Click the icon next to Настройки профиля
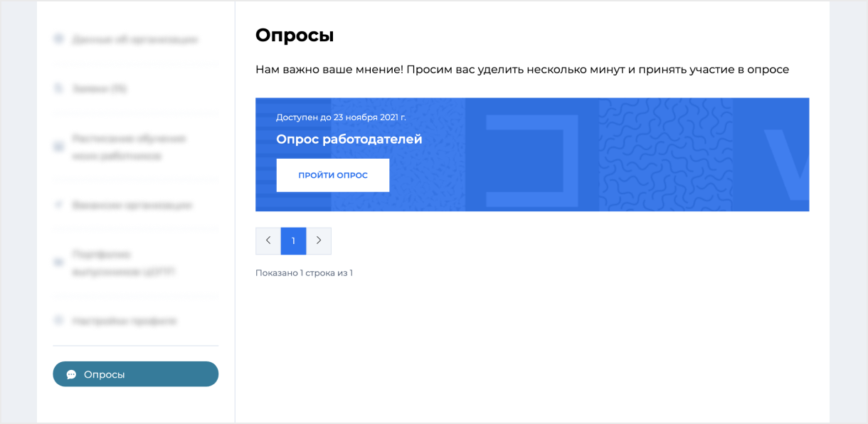The width and height of the screenshot is (868, 424). click(58, 321)
